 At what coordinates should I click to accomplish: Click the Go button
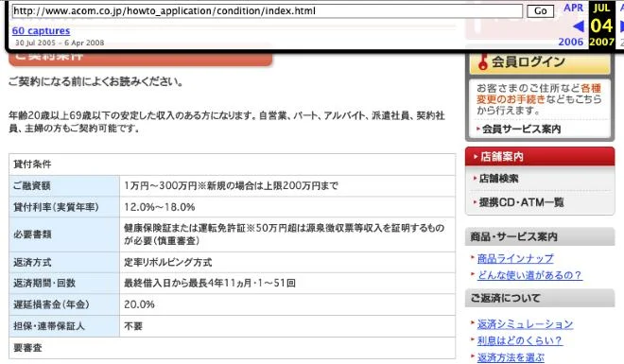tap(540, 11)
